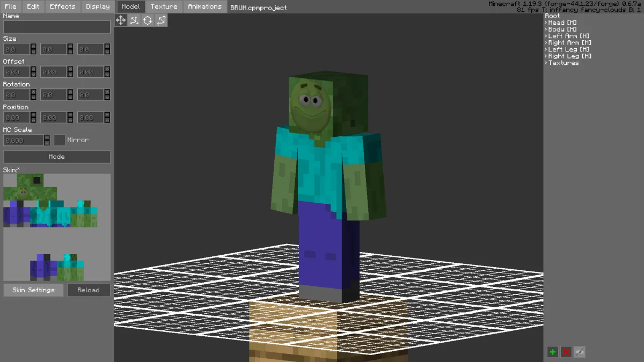Click up arrow on Offset X field
644x362 pixels.
click(x=33, y=69)
